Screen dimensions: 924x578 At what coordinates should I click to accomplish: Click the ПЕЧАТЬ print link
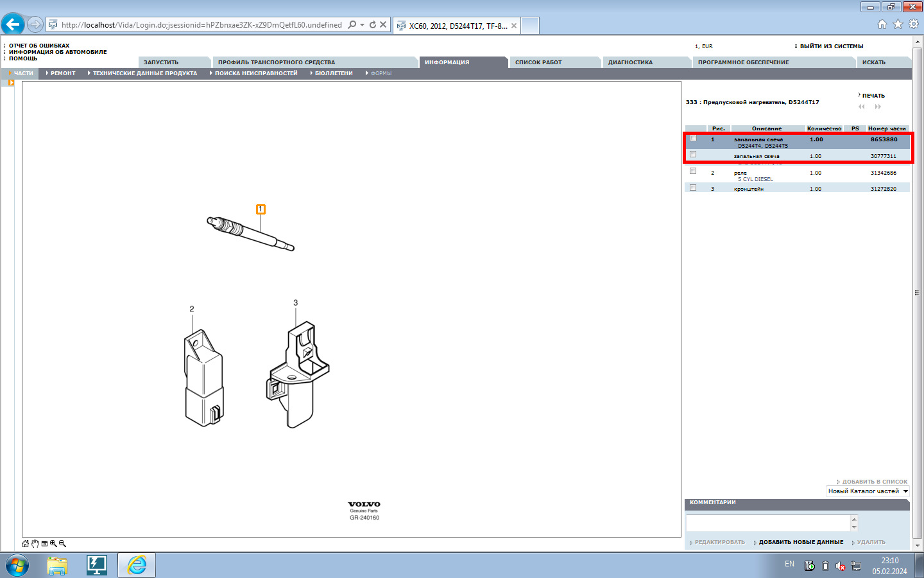point(873,96)
